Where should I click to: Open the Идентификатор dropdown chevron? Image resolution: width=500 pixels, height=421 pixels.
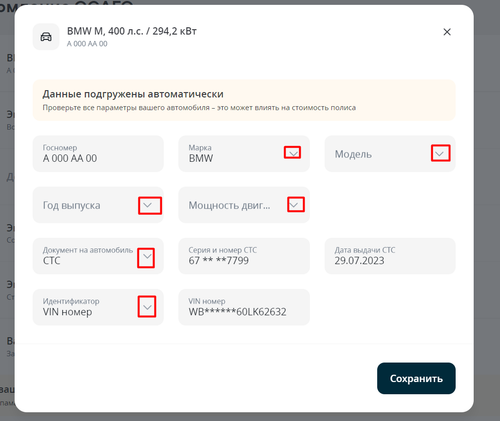pos(147,307)
